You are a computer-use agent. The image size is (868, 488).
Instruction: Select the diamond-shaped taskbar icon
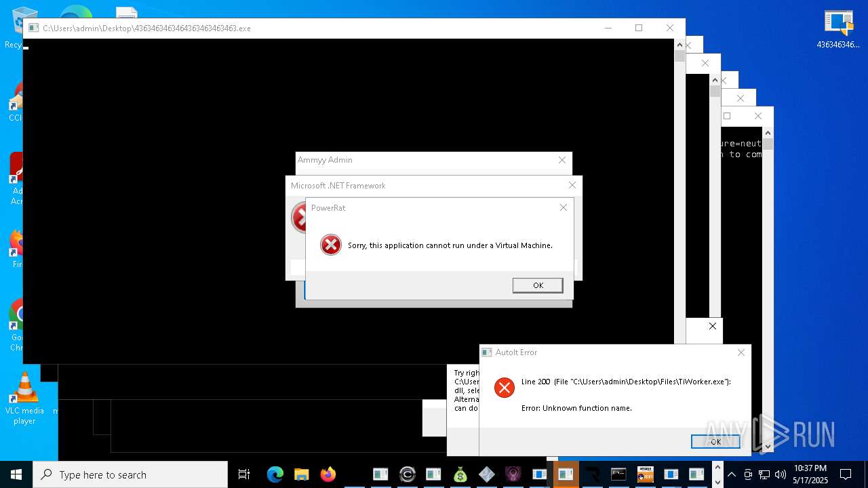(x=486, y=474)
